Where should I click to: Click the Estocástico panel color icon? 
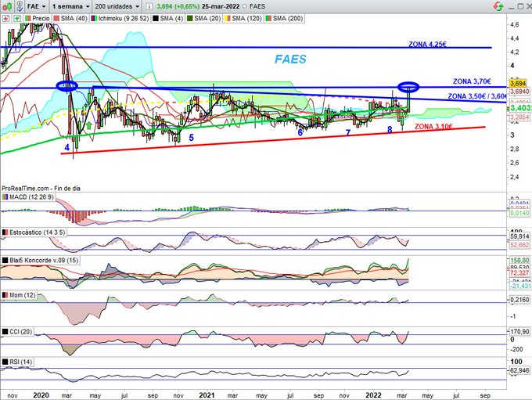(x=5, y=232)
